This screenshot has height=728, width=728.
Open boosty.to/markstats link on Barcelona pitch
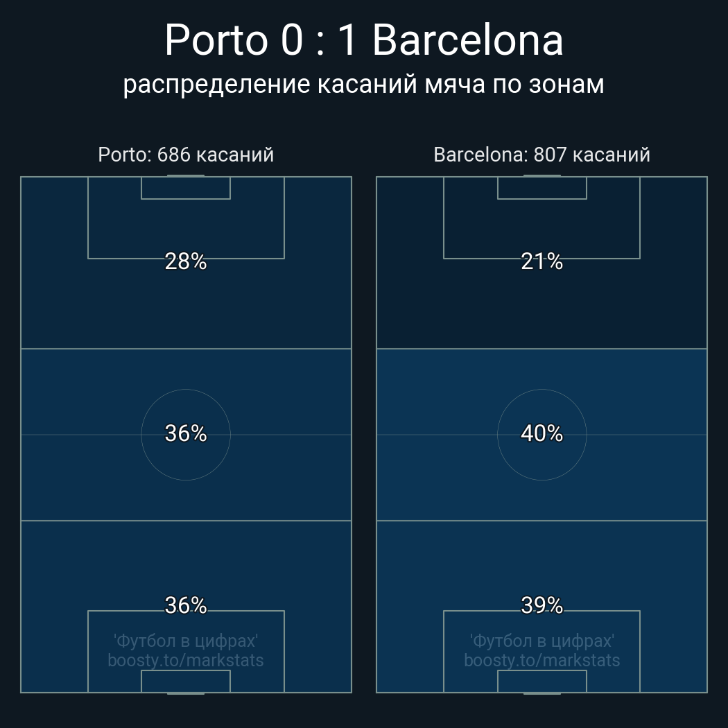(x=541, y=660)
